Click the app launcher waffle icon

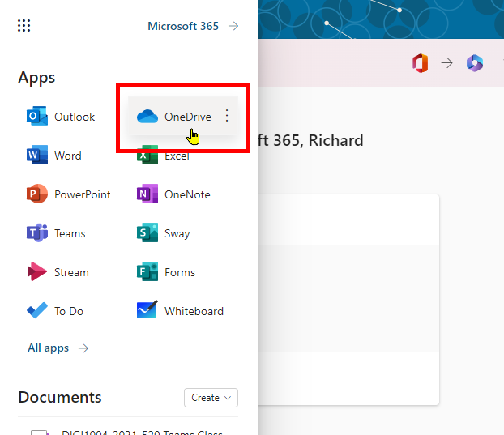24,26
